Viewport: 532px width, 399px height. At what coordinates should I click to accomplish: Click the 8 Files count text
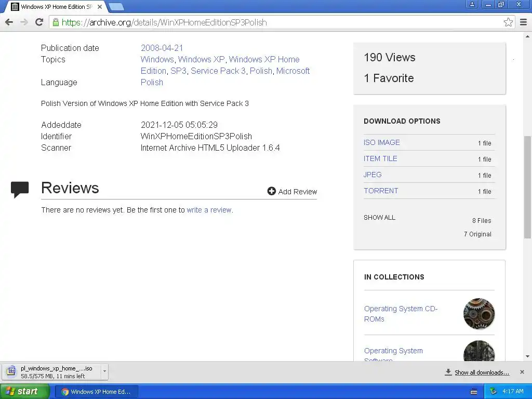482,220
